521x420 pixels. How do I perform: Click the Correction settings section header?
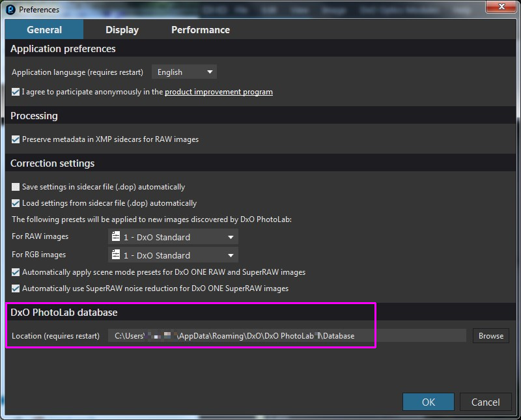click(x=53, y=163)
